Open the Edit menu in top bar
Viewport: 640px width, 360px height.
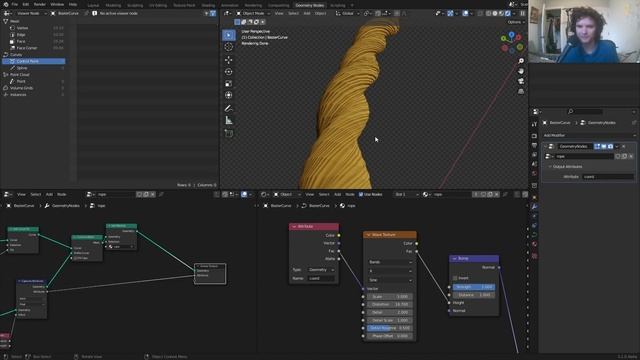26,4
